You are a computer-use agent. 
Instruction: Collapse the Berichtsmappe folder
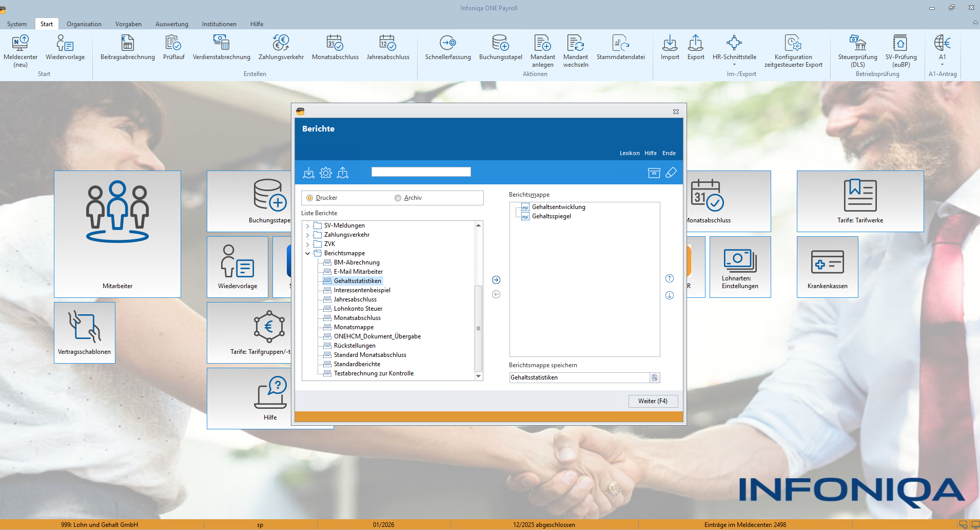pos(308,253)
